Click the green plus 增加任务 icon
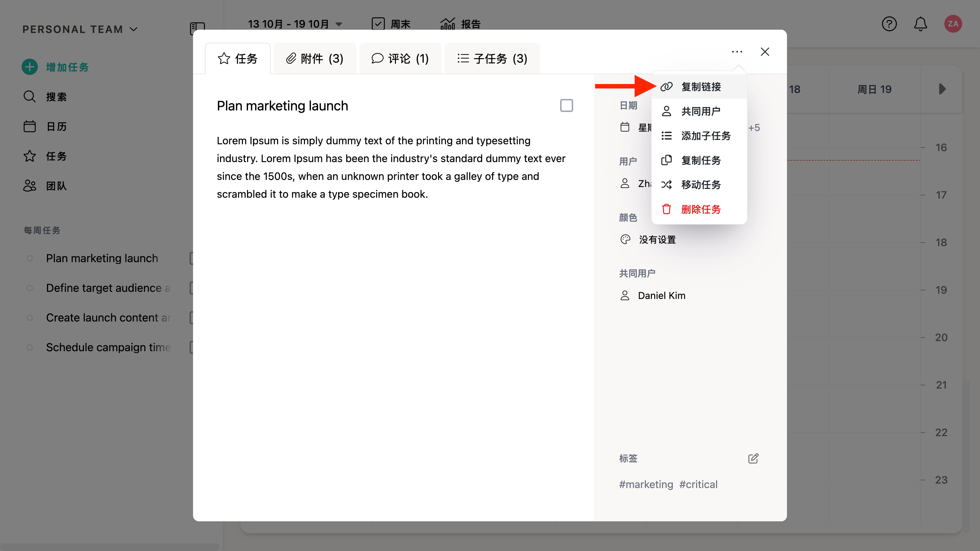This screenshot has width=980, height=551. [x=30, y=67]
